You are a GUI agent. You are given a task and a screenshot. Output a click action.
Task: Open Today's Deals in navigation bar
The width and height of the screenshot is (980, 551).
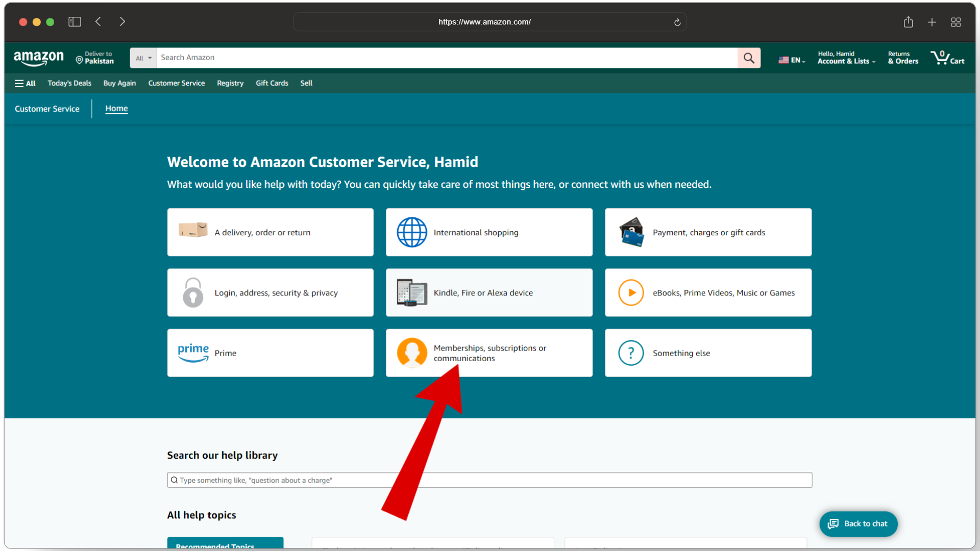click(x=69, y=83)
